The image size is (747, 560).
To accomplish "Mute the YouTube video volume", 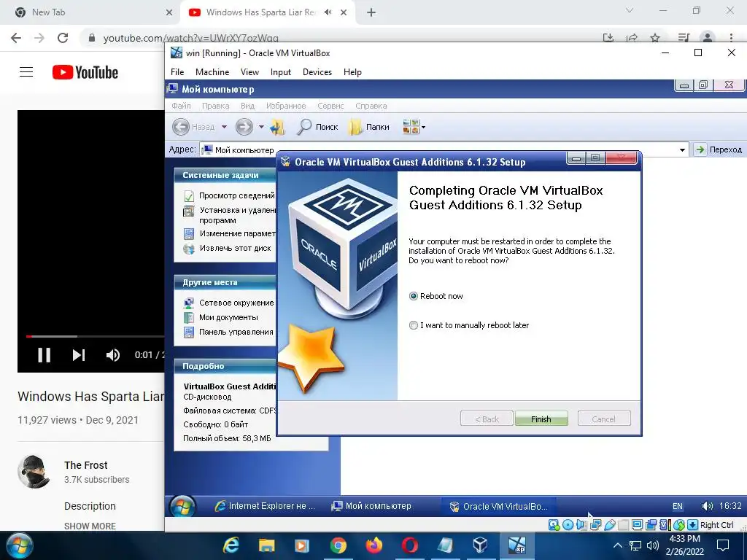I will 113,355.
